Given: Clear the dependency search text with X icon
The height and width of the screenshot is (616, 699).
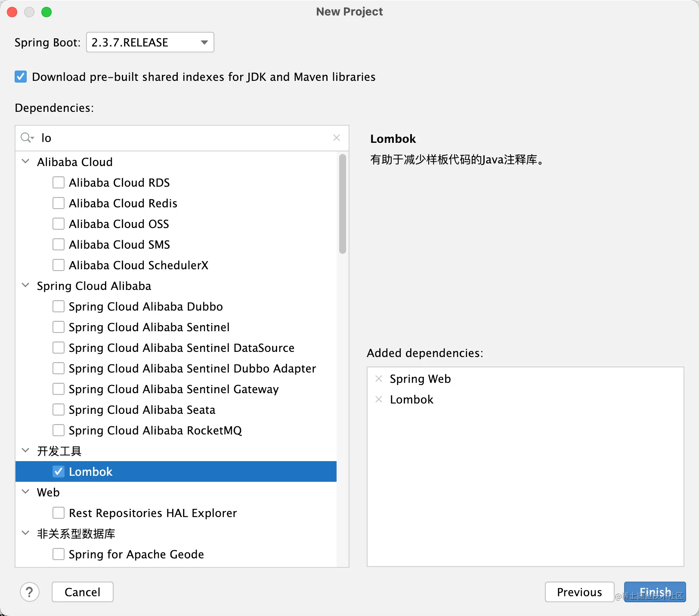Looking at the screenshot, I should (337, 138).
